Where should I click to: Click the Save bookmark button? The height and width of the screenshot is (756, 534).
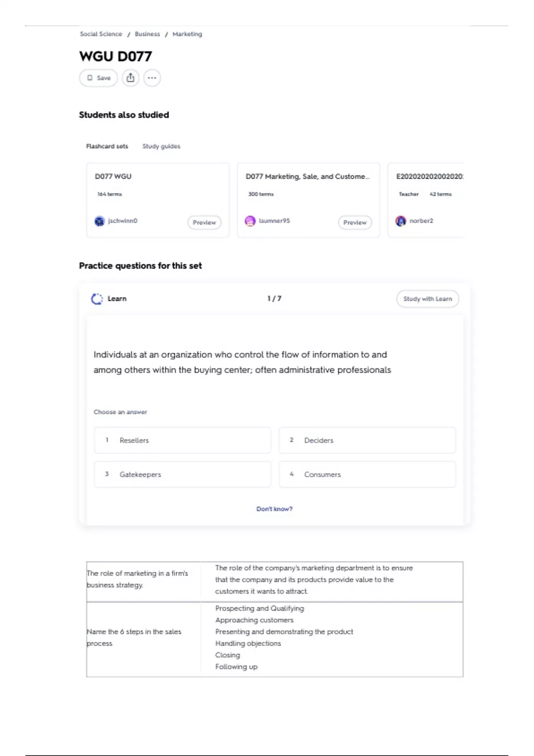tap(98, 78)
